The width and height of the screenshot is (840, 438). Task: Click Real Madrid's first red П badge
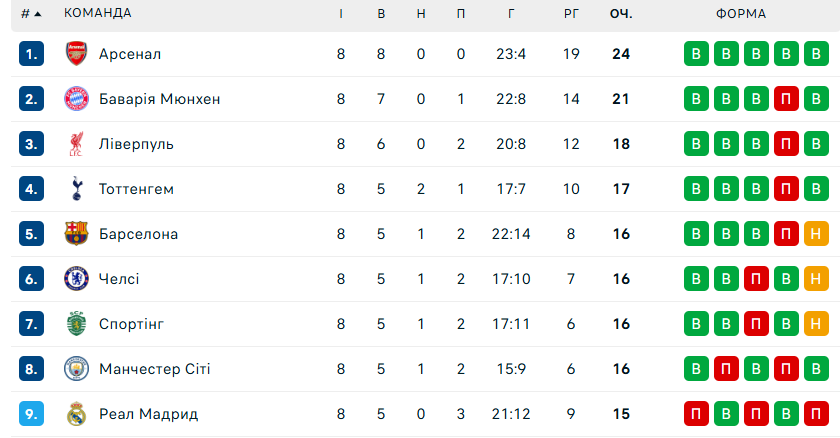coord(696,414)
